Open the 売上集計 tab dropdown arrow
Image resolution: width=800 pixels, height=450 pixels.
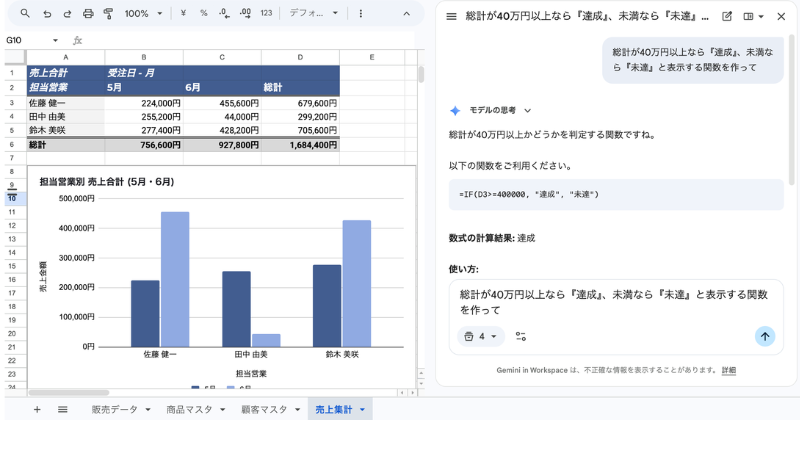tap(362, 409)
